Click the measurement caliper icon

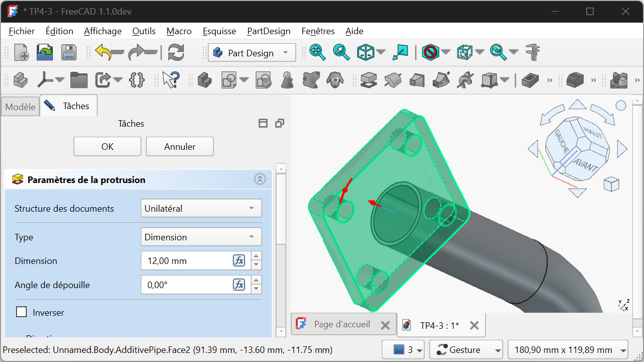coord(532,53)
